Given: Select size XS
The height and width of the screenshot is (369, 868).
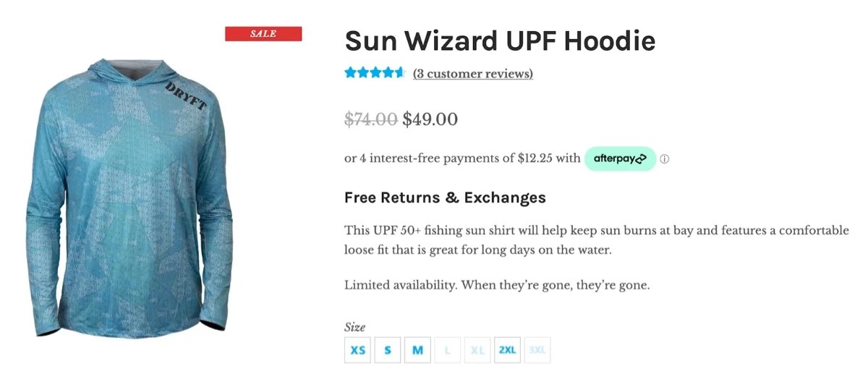Looking at the screenshot, I should (x=358, y=350).
